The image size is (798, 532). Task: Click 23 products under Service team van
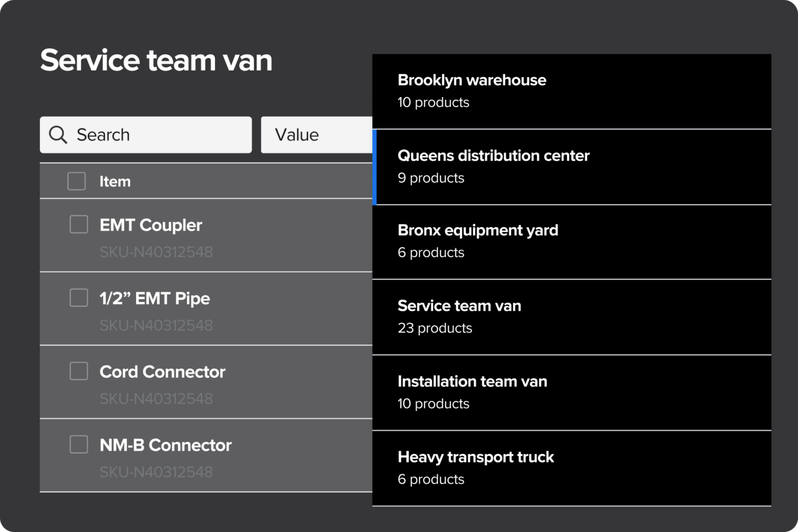click(x=435, y=328)
